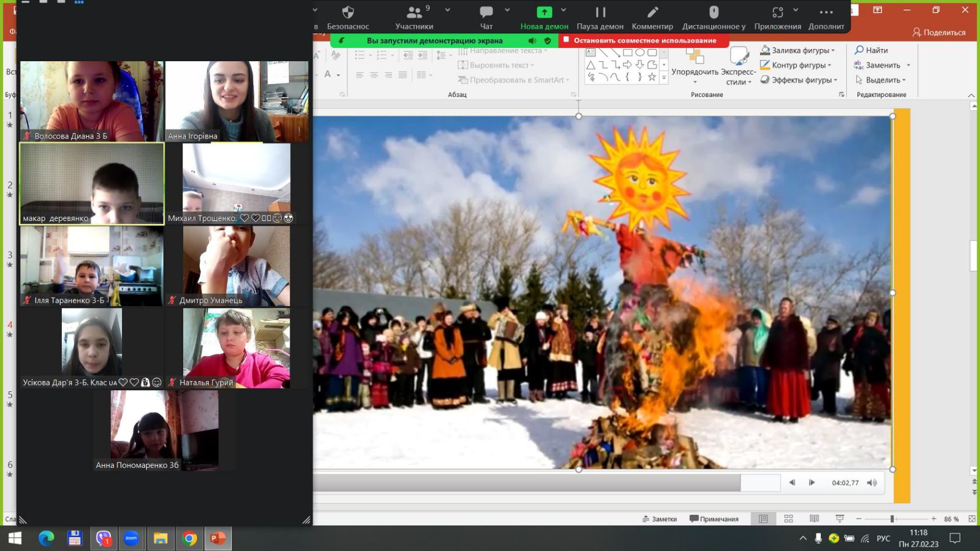
Task: Select the triangle shape in shapes gallery
Action: (x=590, y=65)
